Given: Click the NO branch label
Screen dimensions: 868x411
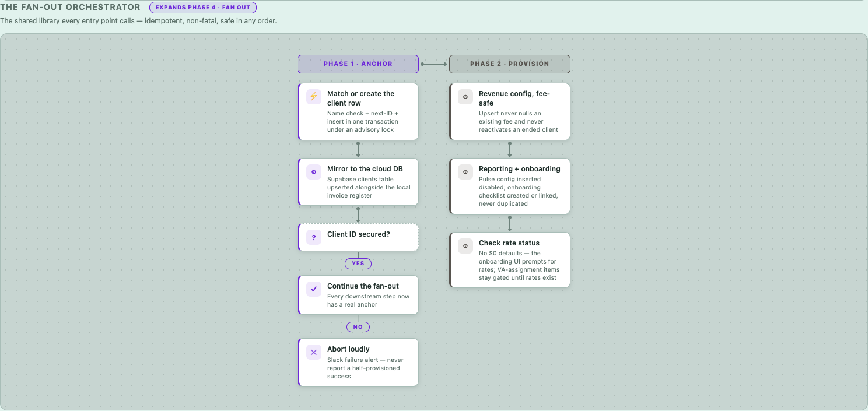Looking at the screenshot, I should (358, 327).
